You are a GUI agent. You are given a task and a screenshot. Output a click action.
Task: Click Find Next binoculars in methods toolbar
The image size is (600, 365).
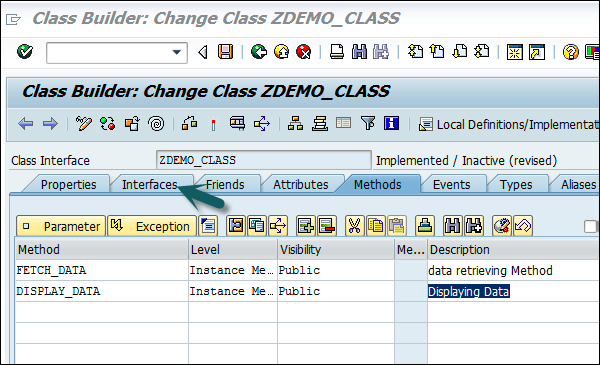(474, 226)
